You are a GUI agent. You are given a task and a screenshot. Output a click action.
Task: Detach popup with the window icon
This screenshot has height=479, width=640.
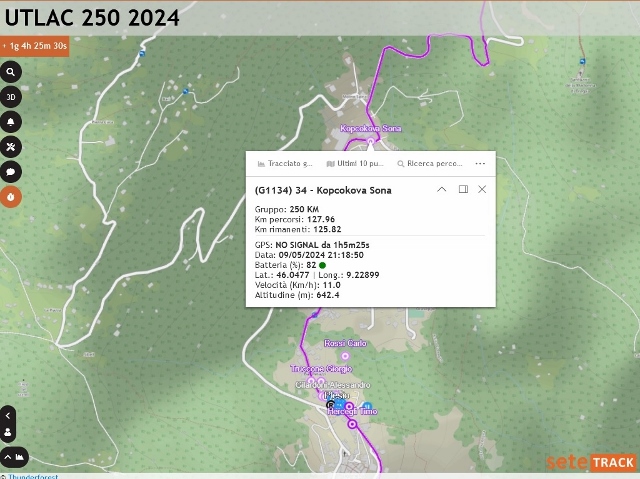[463, 189]
